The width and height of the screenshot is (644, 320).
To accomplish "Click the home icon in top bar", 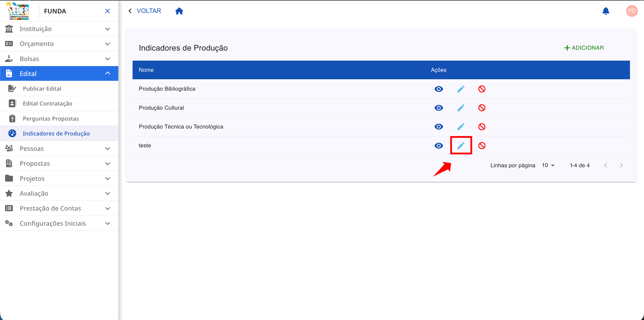I will pos(179,11).
